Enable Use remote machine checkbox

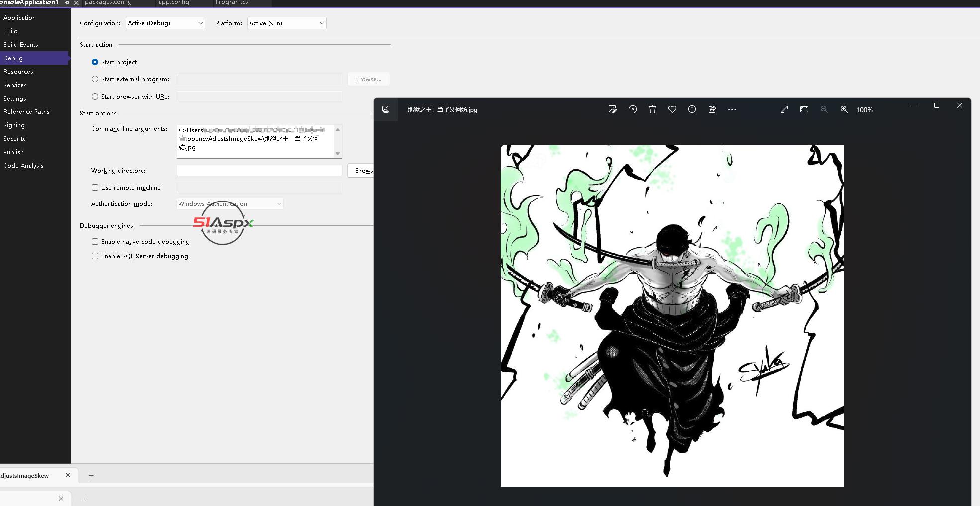(x=95, y=188)
